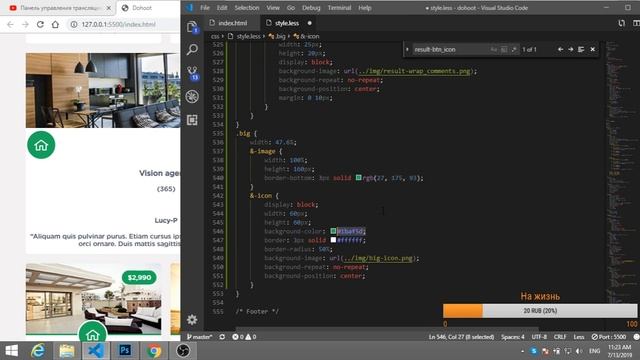Go to the next match in the find widget
640x360 pixels.
click(x=571, y=49)
